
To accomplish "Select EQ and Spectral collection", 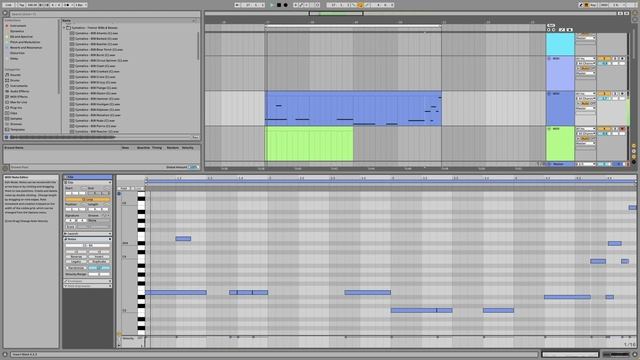I will tap(21, 37).
